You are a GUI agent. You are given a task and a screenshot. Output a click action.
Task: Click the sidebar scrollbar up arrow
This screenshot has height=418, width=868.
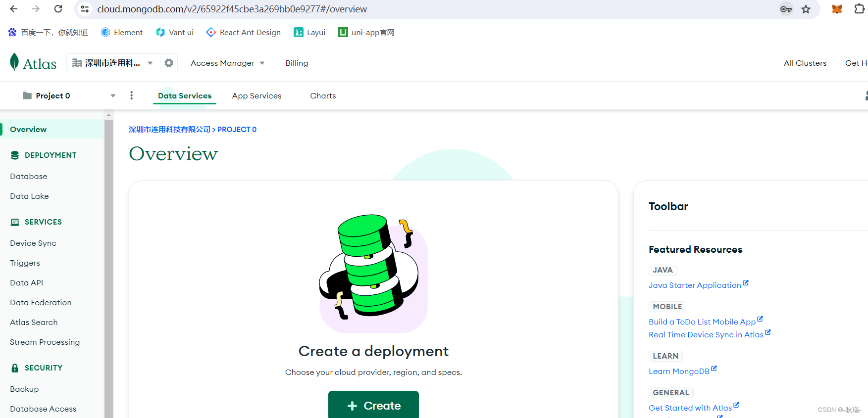click(x=108, y=115)
